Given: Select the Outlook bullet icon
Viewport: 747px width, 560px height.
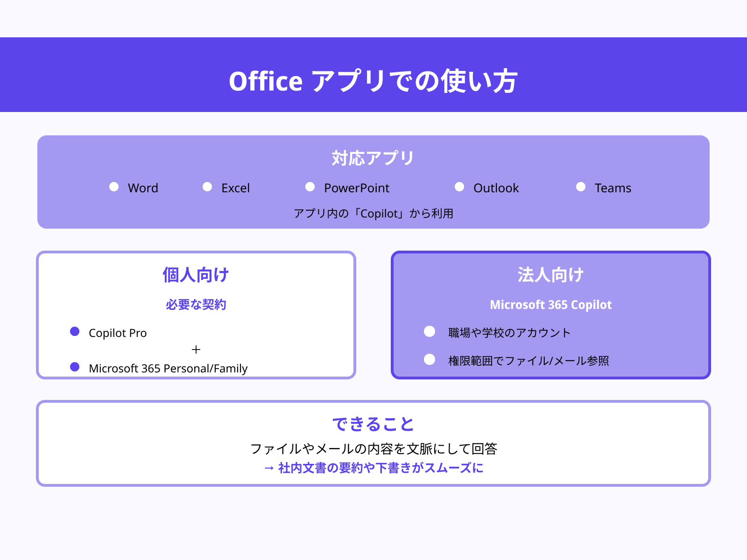Looking at the screenshot, I should click(x=459, y=187).
